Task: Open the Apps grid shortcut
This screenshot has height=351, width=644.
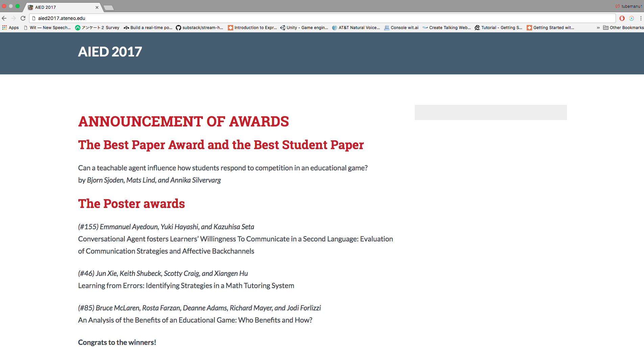Action: (10, 28)
